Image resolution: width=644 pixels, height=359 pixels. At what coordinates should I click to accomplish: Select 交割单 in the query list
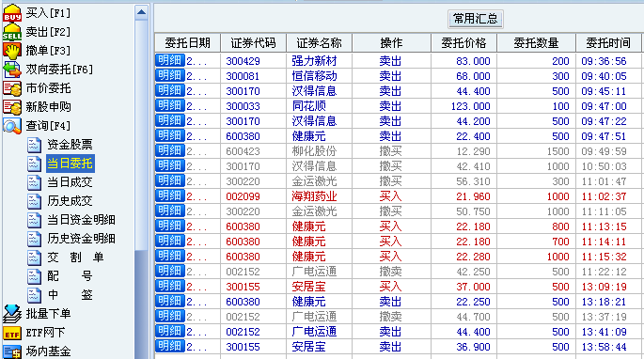click(75, 258)
